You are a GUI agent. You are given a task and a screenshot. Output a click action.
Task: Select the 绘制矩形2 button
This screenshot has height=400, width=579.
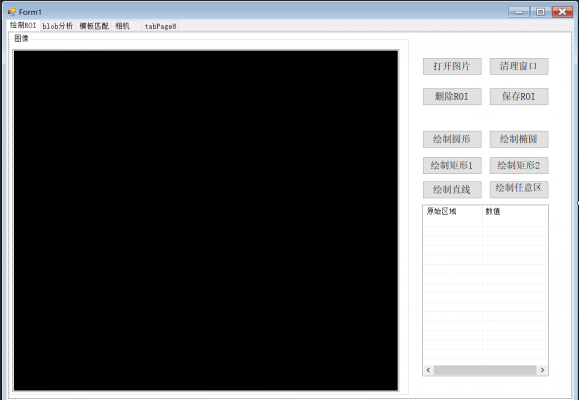(519, 165)
